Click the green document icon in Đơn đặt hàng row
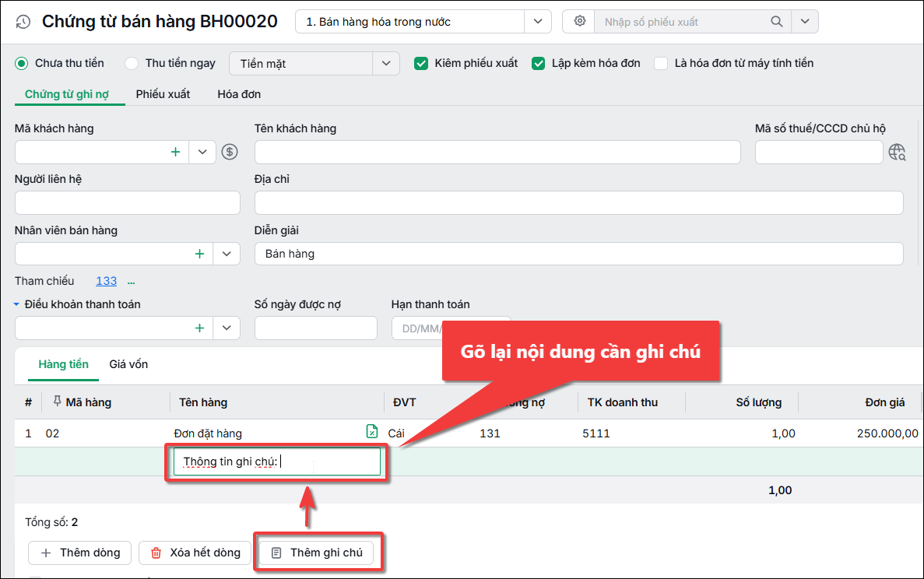Viewport: 924px width, 579px height. coord(372,432)
